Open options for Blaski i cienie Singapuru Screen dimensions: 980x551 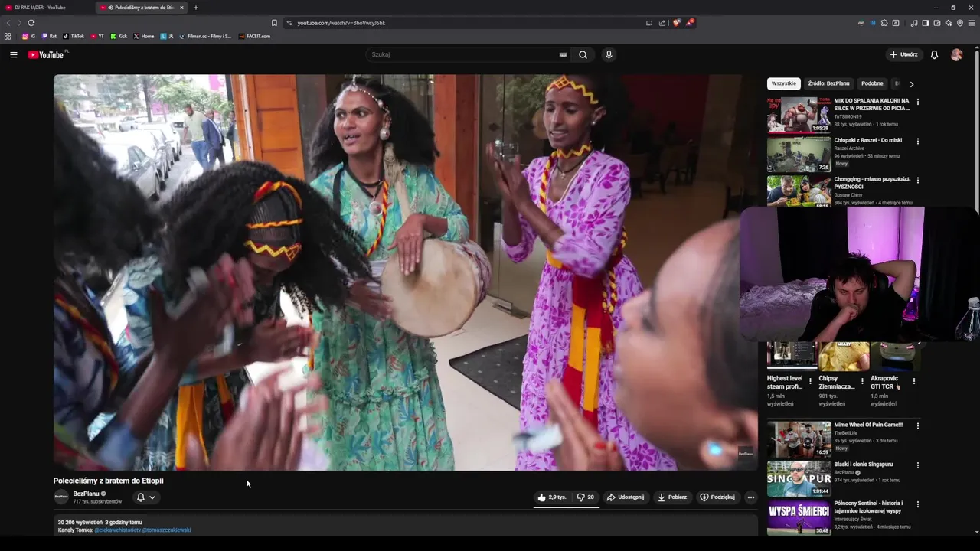coord(917,465)
